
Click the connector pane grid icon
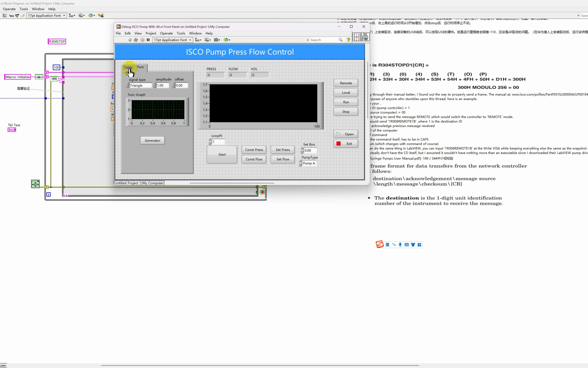pos(357,37)
